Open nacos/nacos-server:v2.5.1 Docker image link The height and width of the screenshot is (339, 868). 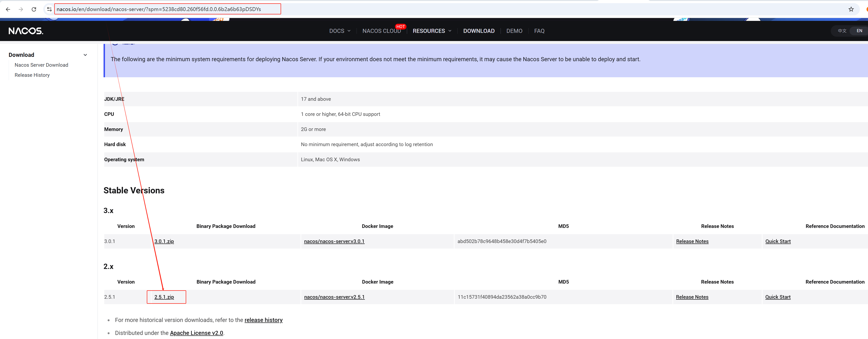(334, 297)
